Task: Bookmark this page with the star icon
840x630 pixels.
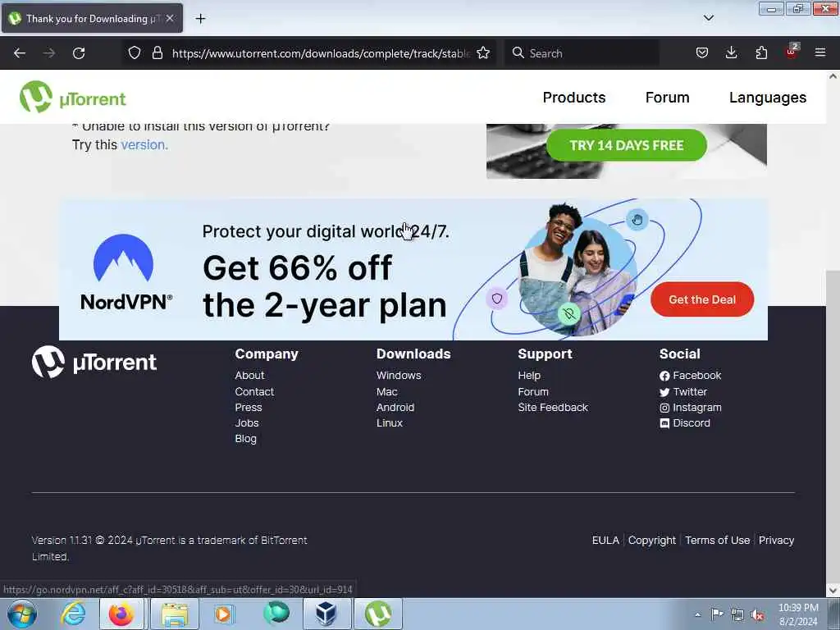Action: 483,52
